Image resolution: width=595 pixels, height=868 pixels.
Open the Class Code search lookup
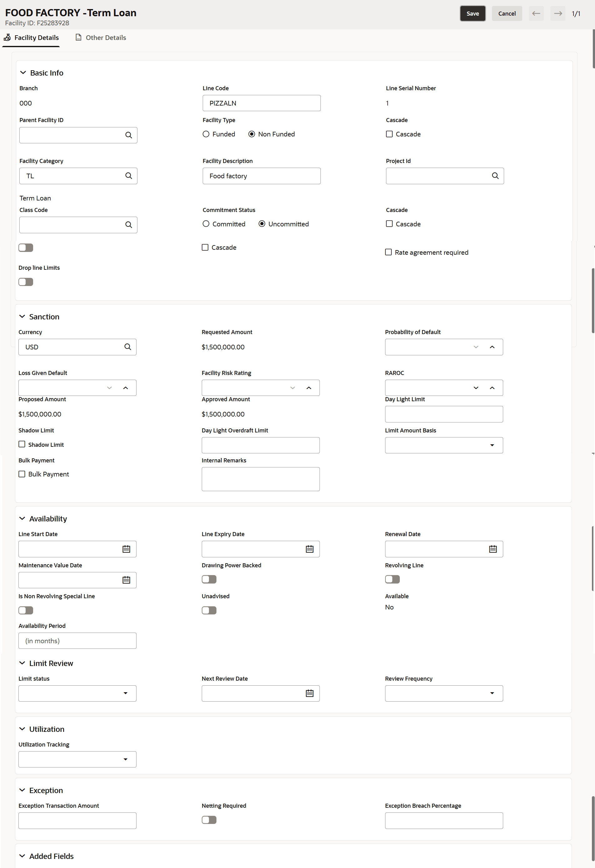coord(128,225)
